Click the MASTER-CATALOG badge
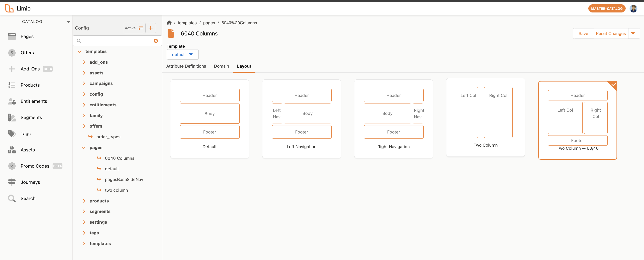Viewport: 644px width, 260px height. (x=607, y=9)
